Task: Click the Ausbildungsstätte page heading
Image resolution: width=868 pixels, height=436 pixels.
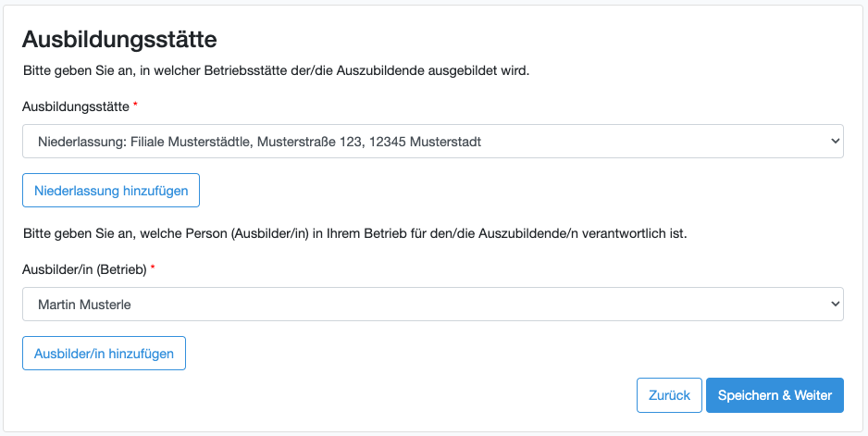Action: coord(119,39)
